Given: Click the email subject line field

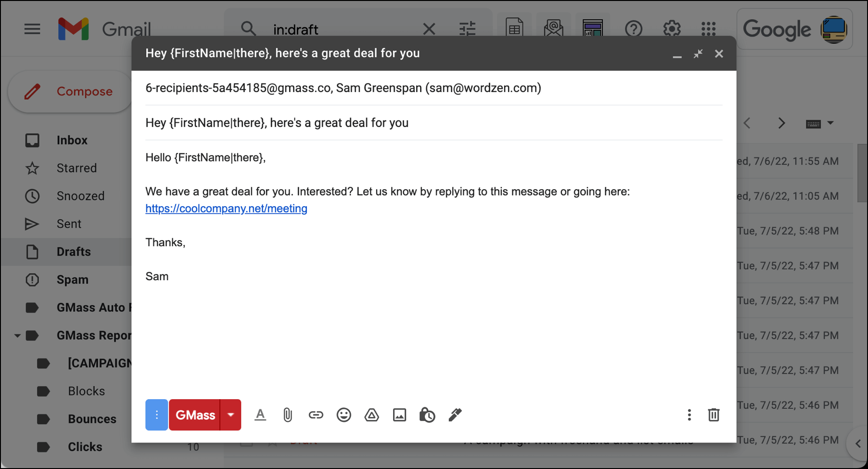Looking at the screenshot, I should (434, 123).
